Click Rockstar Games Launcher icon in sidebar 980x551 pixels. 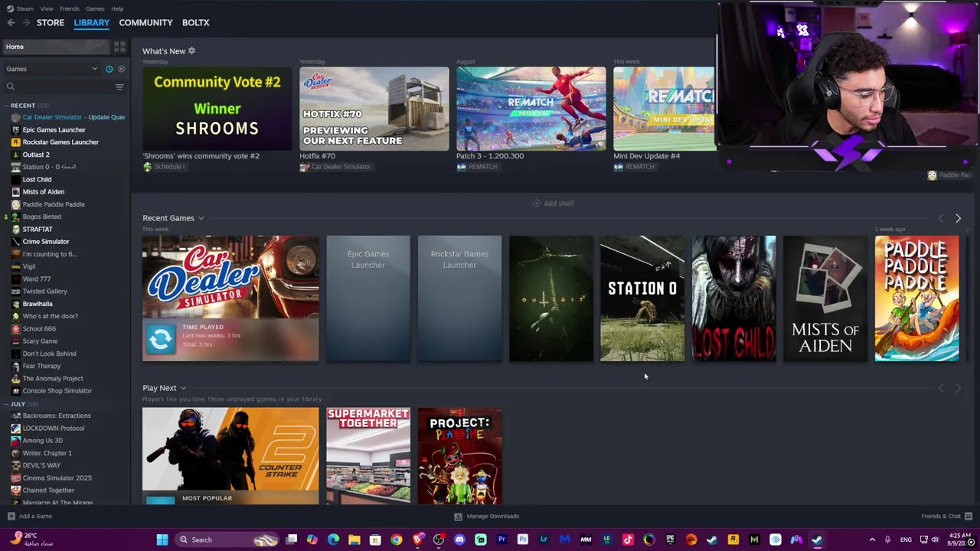point(15,142)
